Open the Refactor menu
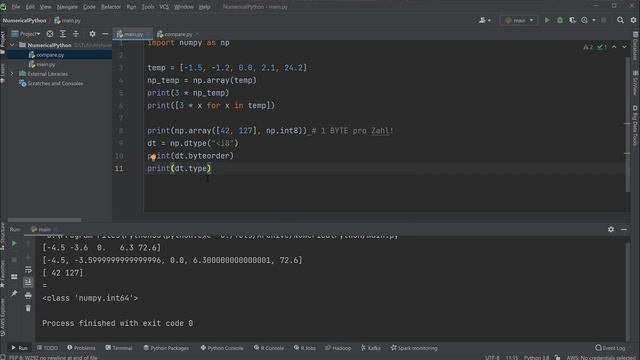The width and height of the screenshot is (640, 360). [111, 7]
